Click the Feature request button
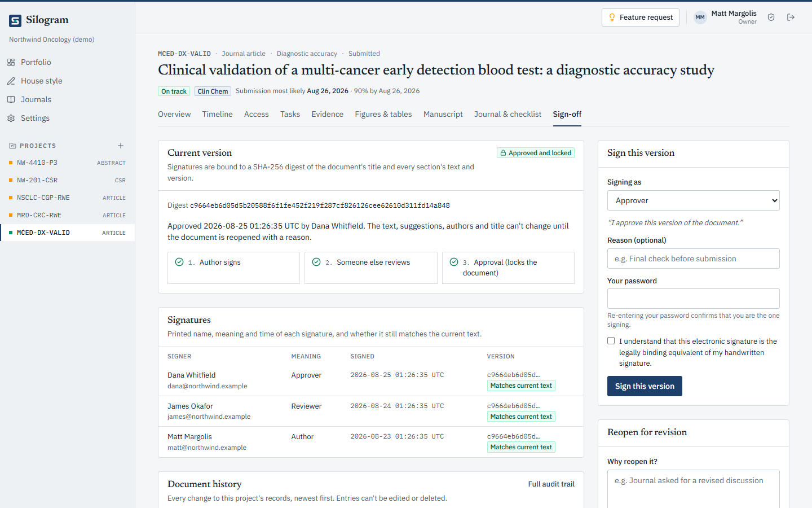This screenshot has width=812, height=508. tap(641, 17)
